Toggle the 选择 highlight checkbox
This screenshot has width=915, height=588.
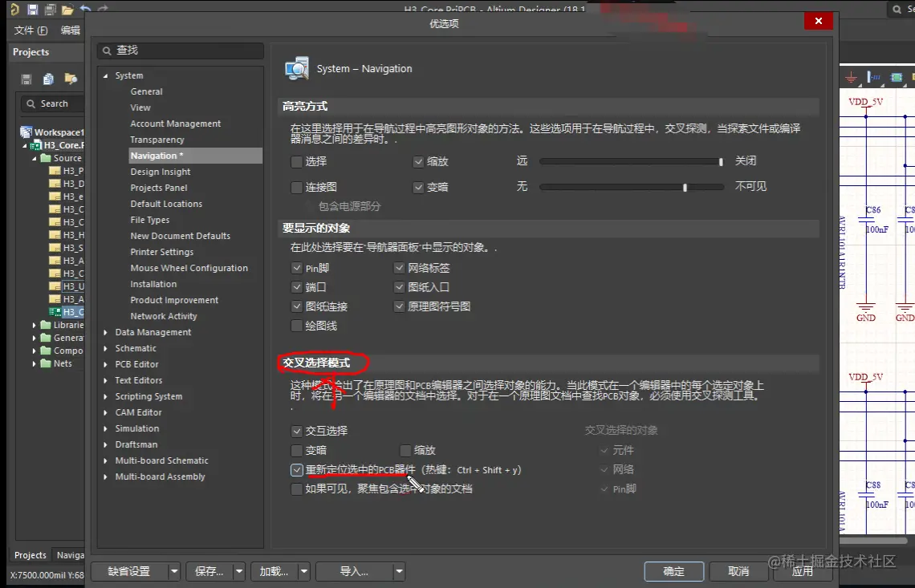296,161
